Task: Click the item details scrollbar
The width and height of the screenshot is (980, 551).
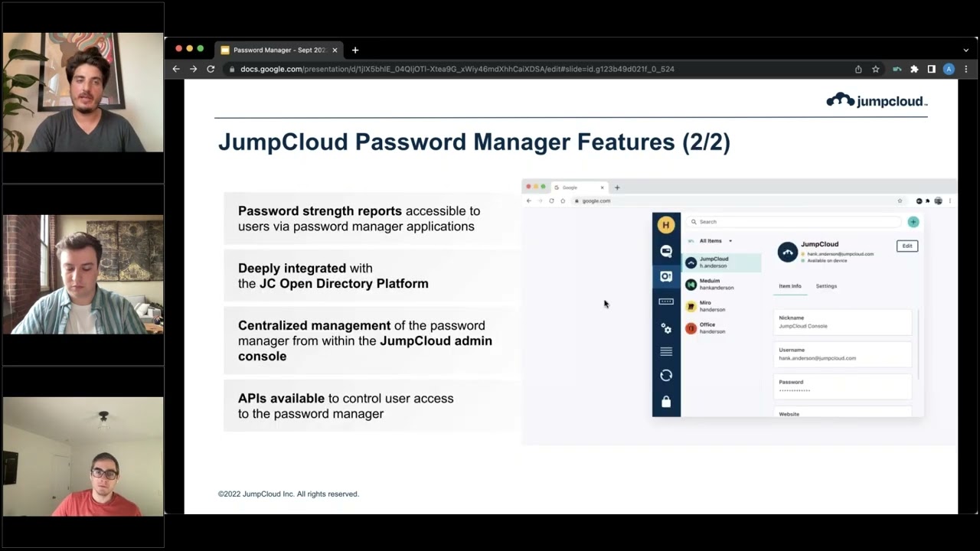Action: (917, 344)
